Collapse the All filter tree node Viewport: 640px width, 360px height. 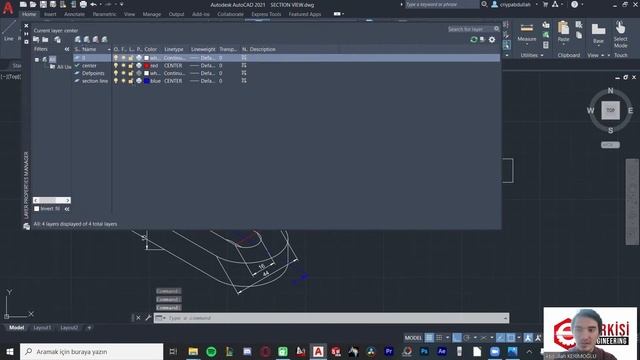tap(37, 60)
